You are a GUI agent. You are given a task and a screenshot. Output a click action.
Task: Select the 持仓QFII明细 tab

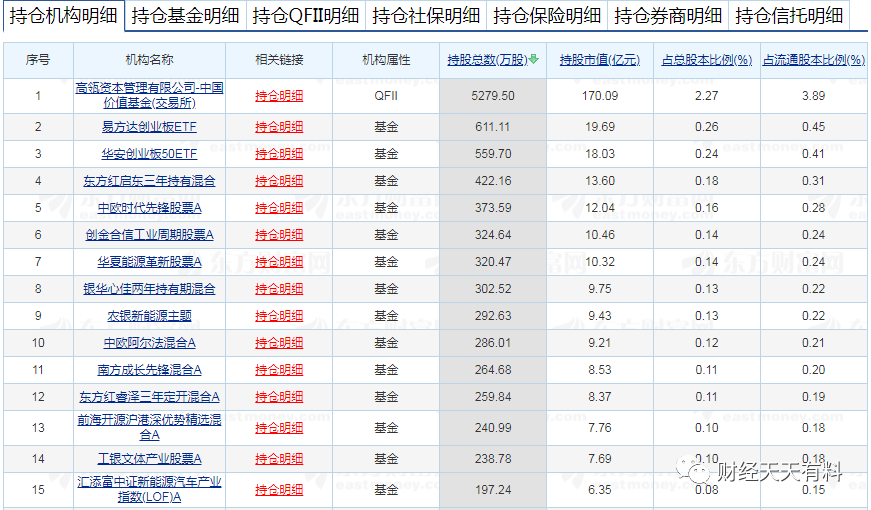pyautogui.click(x=306, y=15)
